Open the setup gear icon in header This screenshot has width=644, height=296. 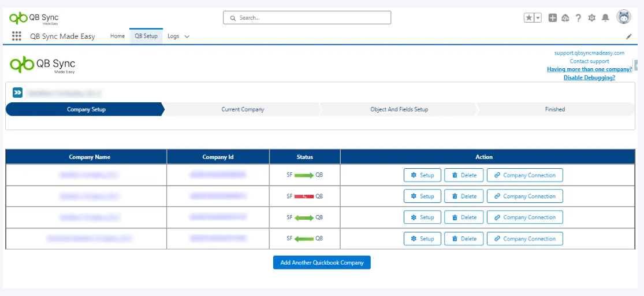[592, 18]
